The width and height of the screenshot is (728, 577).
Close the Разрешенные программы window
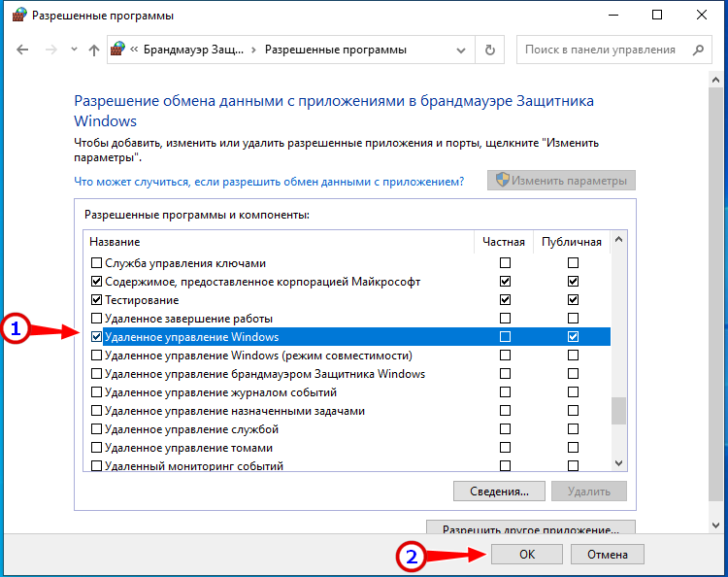[702, 15]
